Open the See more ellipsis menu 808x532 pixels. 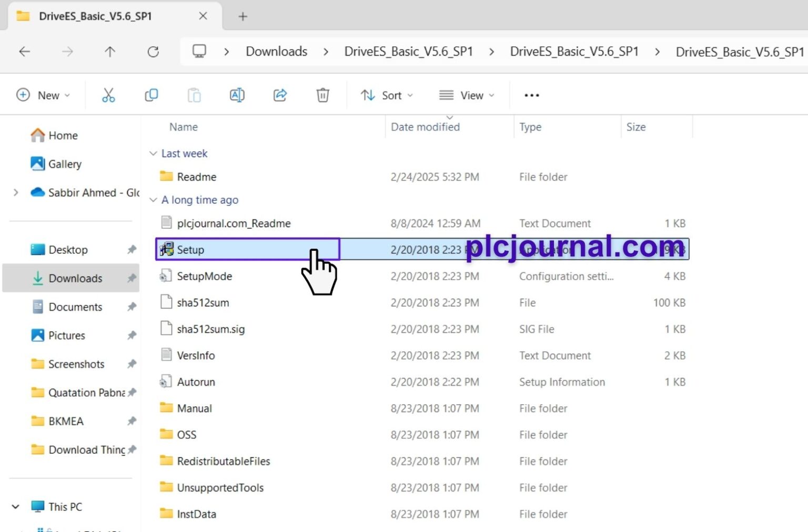532,95
